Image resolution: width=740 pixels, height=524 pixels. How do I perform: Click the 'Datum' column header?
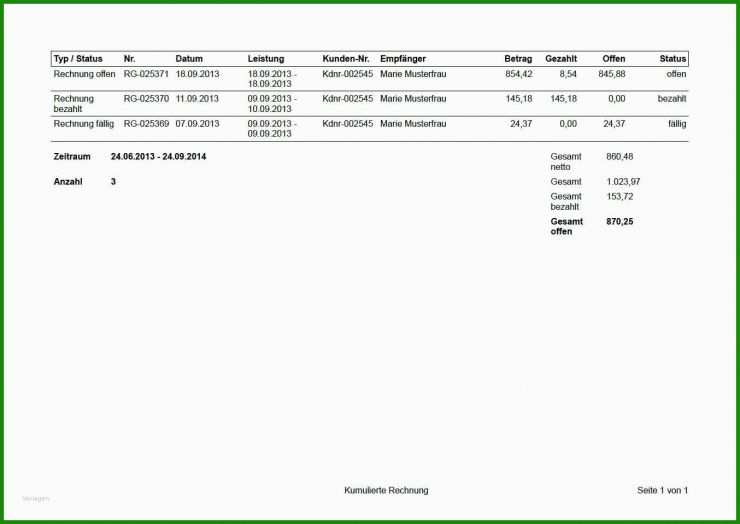tap(189, 59)
